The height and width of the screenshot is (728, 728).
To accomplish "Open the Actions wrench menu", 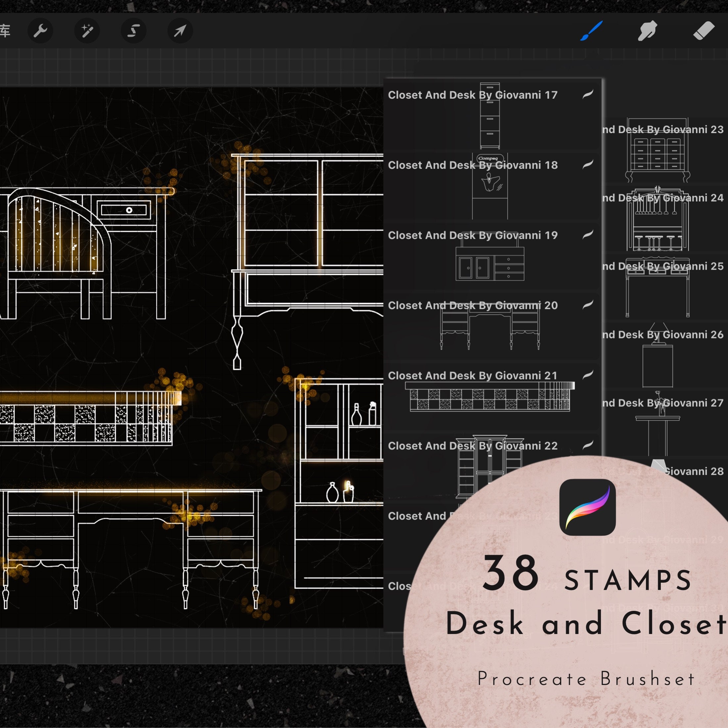I will [x=40, y=30].
